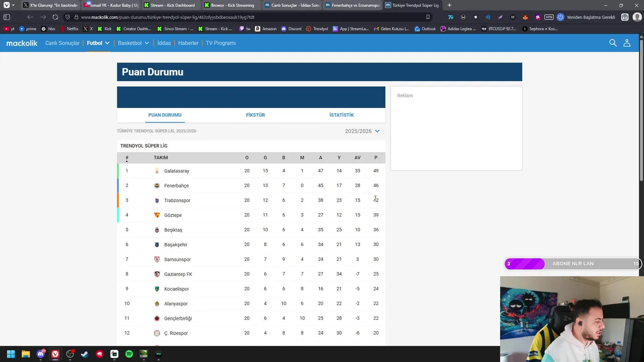Bookmark this page using the bookmark icon
The image size is (644, 362).
(428, 17)
